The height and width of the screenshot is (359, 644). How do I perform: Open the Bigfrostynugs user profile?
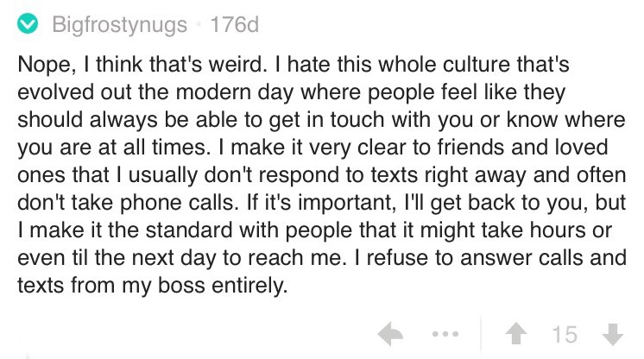click(x=119, y=25)
